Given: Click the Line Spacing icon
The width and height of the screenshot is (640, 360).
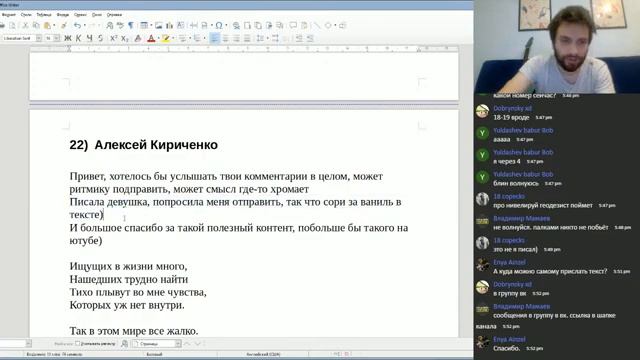Looking at the screenshot, I should tap(259, 38).
